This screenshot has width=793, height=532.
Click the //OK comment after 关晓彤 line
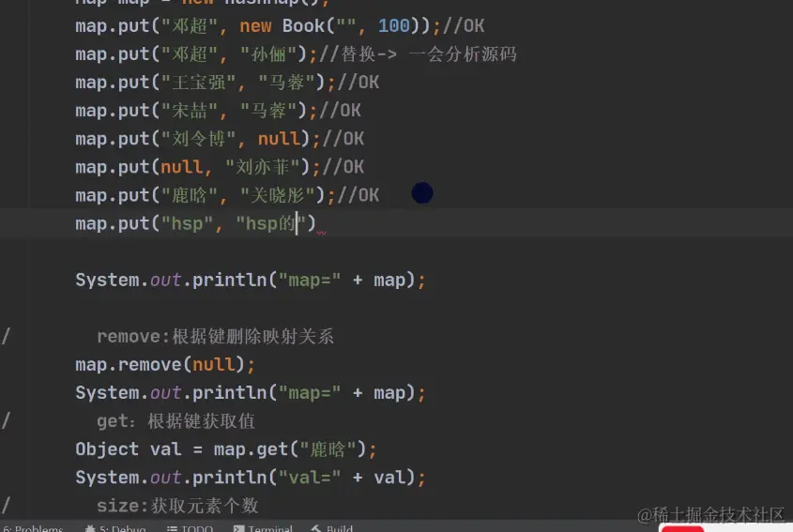click(x=358, y=196)
